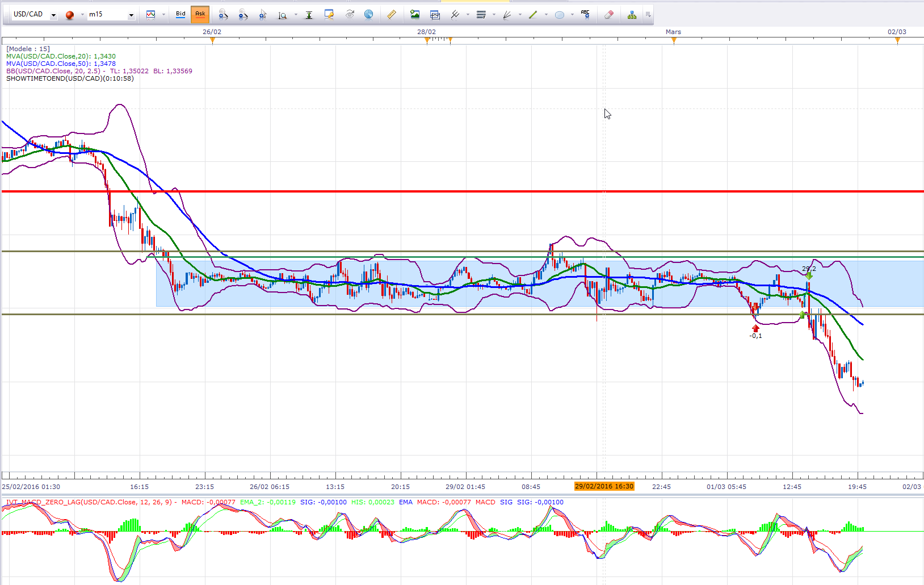924x585 pixels.
Task: Select the cursor zoom tool
Action: tap(262, 15)
